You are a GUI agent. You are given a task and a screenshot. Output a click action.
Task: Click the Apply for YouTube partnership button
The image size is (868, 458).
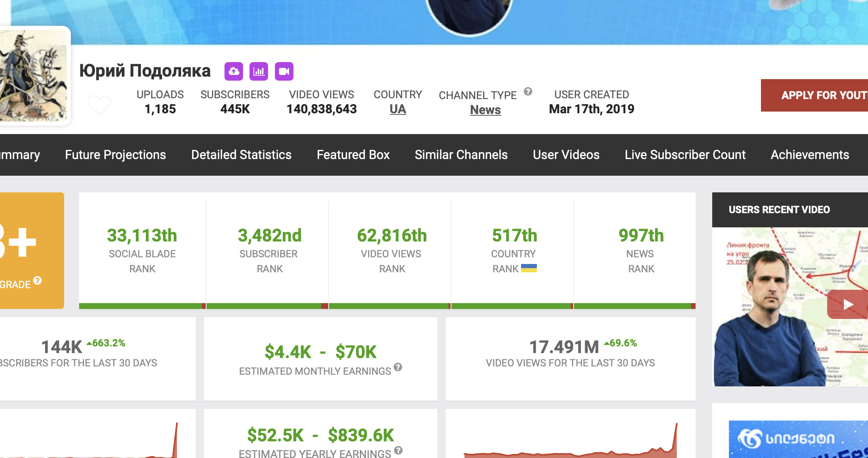(x=814, y=95)
